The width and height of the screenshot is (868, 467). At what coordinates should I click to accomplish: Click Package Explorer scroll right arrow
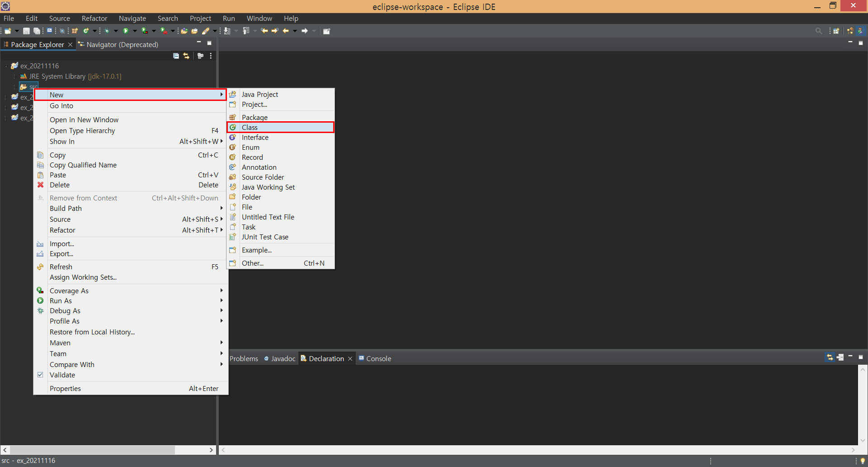click(x=211, y=450)
